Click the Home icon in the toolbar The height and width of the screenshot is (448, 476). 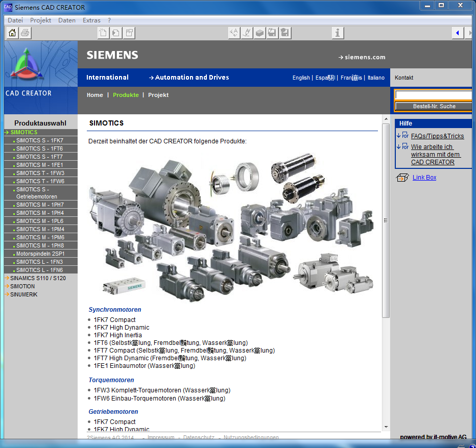point(12,33)
